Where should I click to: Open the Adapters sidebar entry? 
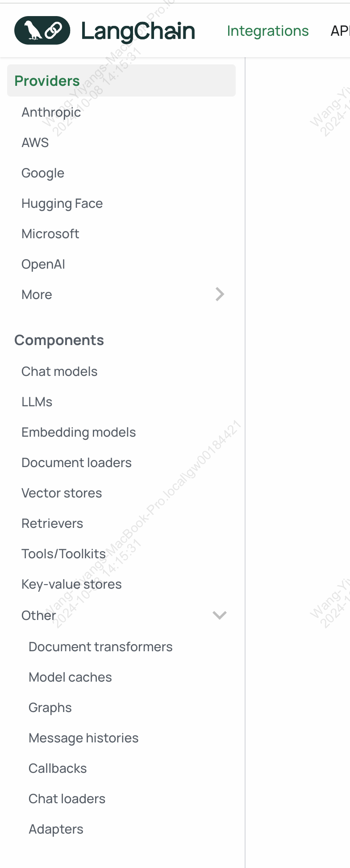click(56, 829)
